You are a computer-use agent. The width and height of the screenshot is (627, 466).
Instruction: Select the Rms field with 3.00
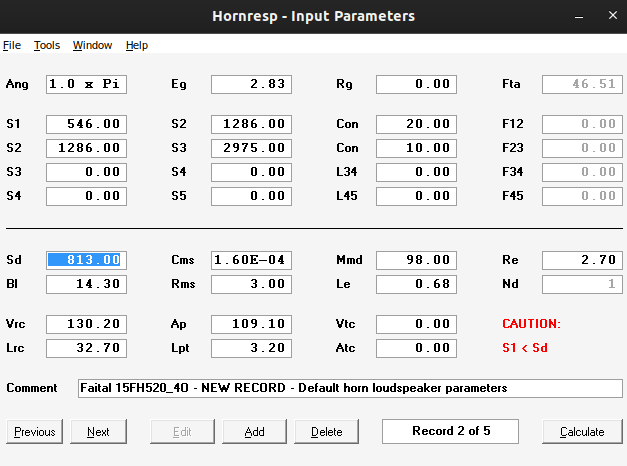coord(252,284)
